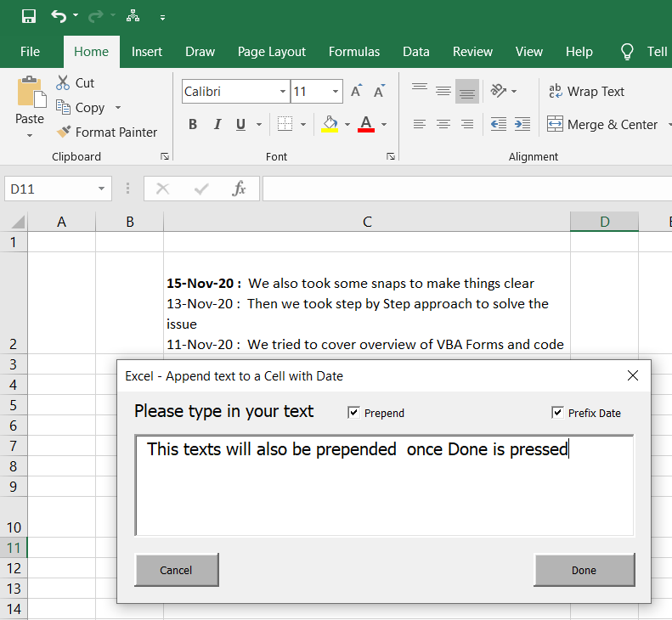This screenshot has height=620, width=672.
Task: Align text right
Action: [x=467, y=125]
